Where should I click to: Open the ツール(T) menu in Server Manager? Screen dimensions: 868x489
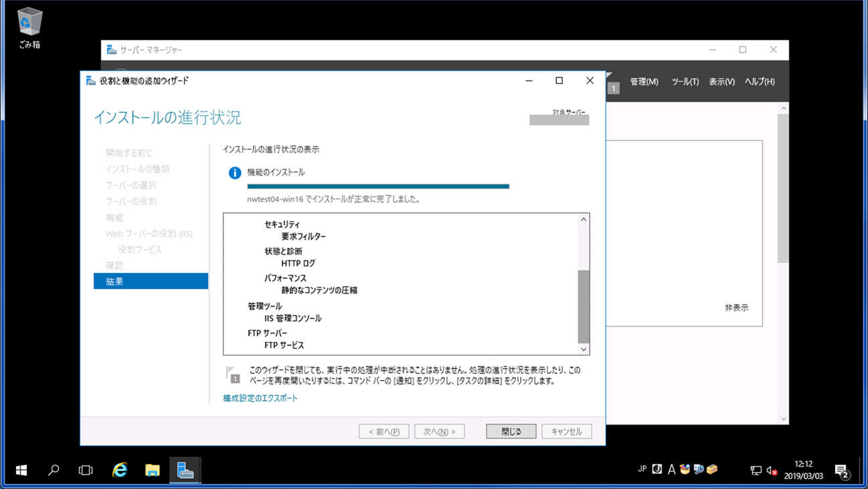click(x=685, y=82)
